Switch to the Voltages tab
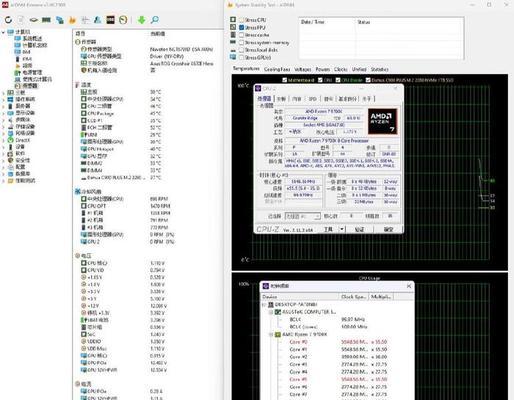The width and height of the screenshot is (514, 400). tap(303, 69)
